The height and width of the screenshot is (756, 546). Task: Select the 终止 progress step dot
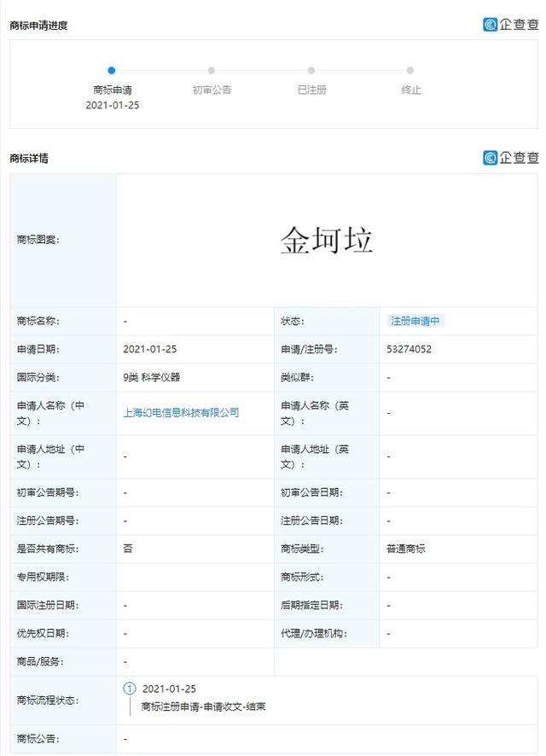[410, 70]
